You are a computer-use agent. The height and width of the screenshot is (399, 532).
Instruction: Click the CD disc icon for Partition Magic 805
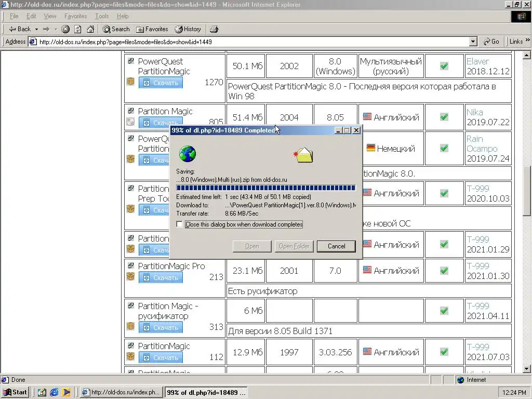(x=130, y=122)
